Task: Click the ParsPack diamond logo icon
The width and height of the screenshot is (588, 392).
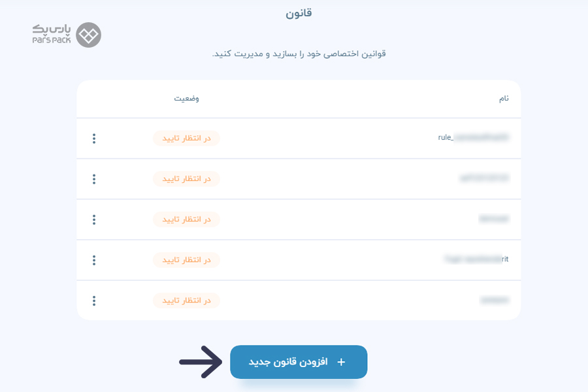Action: [88, 35]
